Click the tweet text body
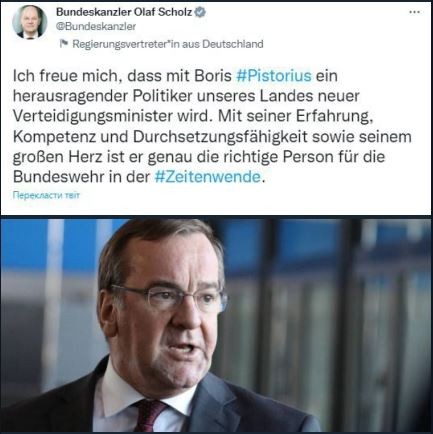433x434 pixels. (x=212, y=126)
